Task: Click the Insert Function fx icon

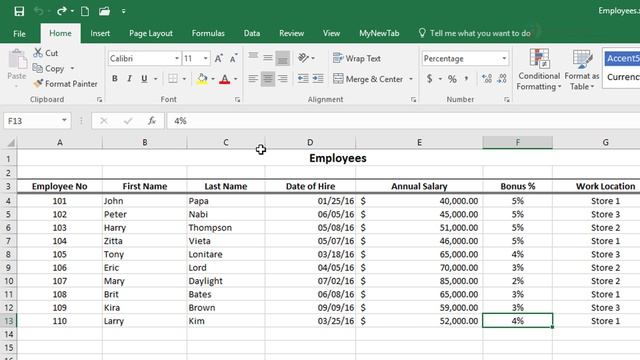Action: click(x=152, y=121)
